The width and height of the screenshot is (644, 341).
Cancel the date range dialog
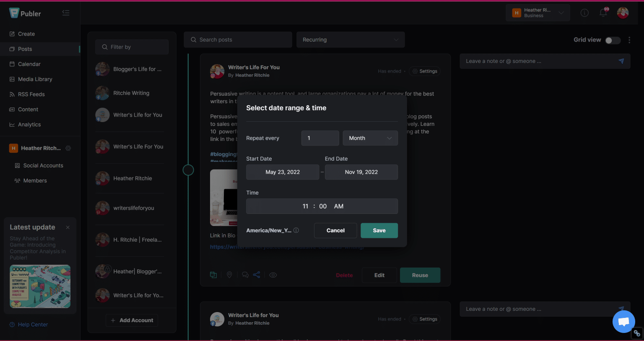coord(335,230)
